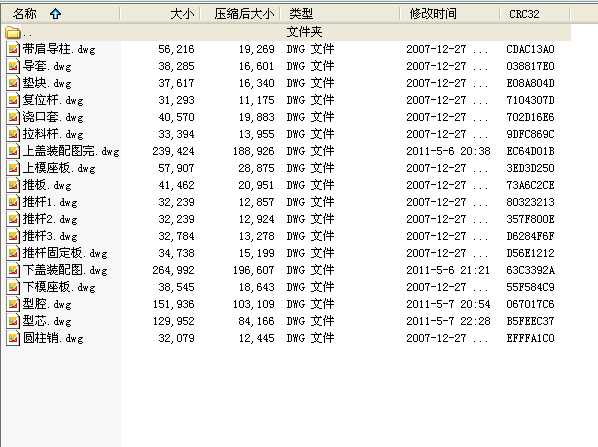Select the 下盖装配图.dwg file icon
The image size is (598, 447).
tap(13, 270)
